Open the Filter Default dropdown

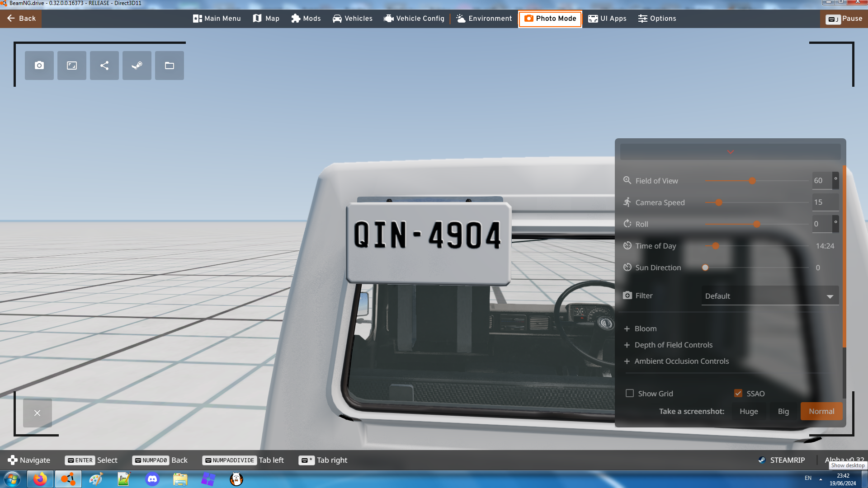click(x=769, y=296)
